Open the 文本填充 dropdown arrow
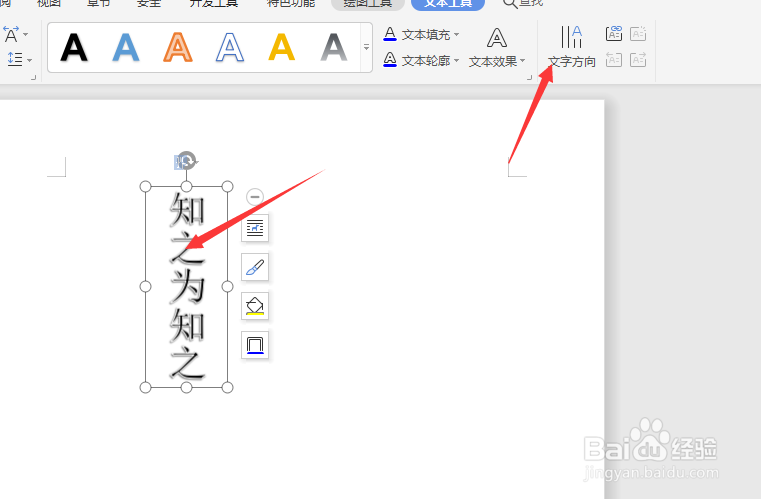 click(456, 34)
